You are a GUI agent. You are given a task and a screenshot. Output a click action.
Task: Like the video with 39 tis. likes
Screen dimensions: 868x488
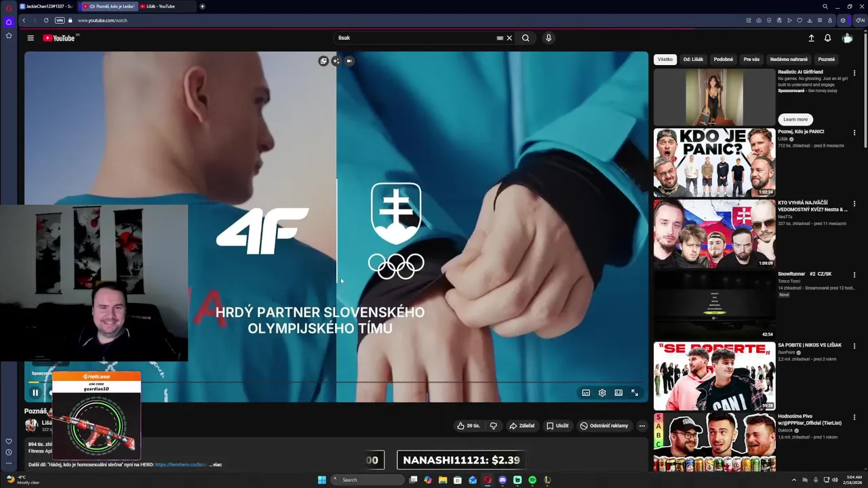(x=469, y=426)
